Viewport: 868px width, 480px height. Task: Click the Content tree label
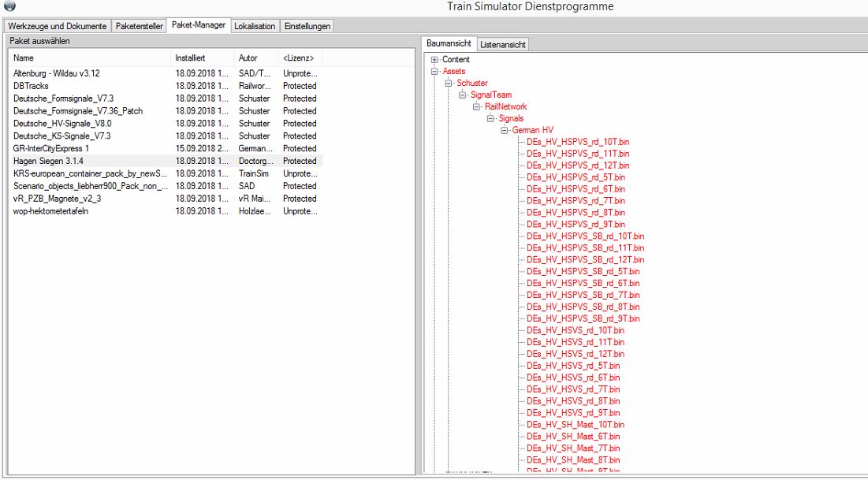(456, 60)
